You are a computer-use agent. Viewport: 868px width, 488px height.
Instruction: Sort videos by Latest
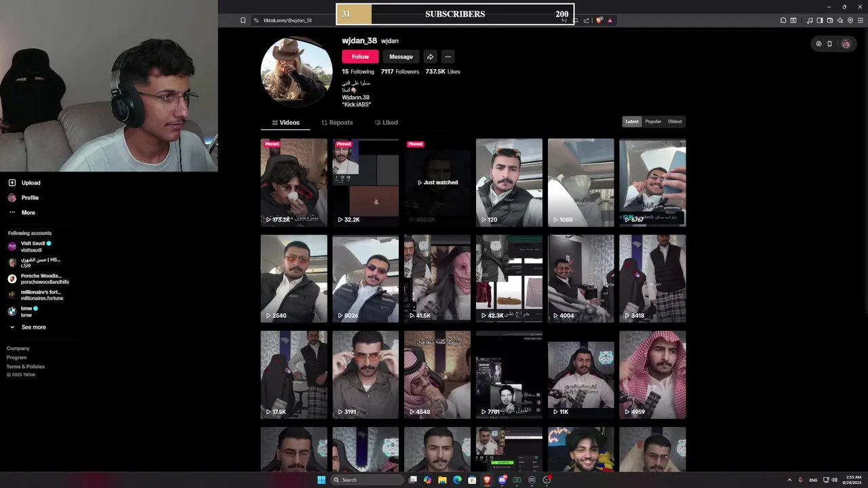pyautogui.click(x=632, y=121)
